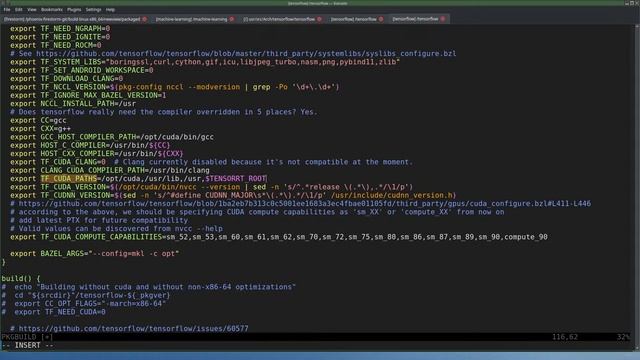The height and width of the screenshot is (360, 640).
Task: Click the -- INSERT -- mode indicator
Action: tap(27, 345)
